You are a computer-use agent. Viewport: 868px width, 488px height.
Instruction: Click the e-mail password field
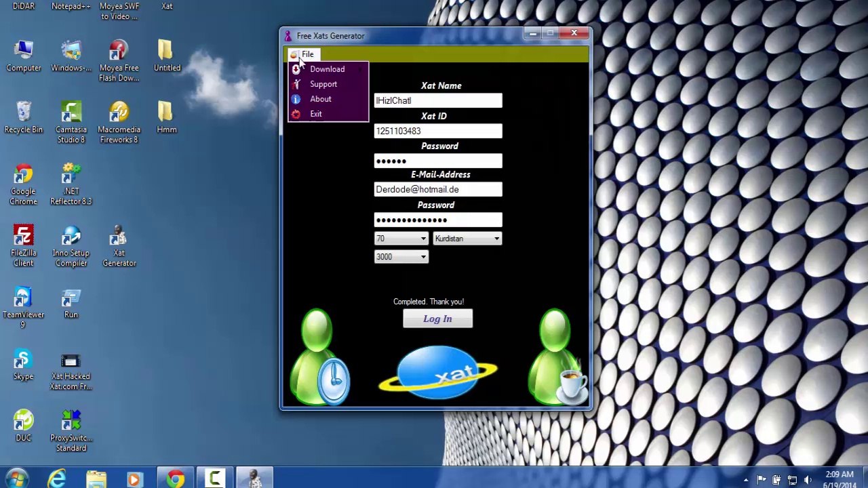pos(438,220)
